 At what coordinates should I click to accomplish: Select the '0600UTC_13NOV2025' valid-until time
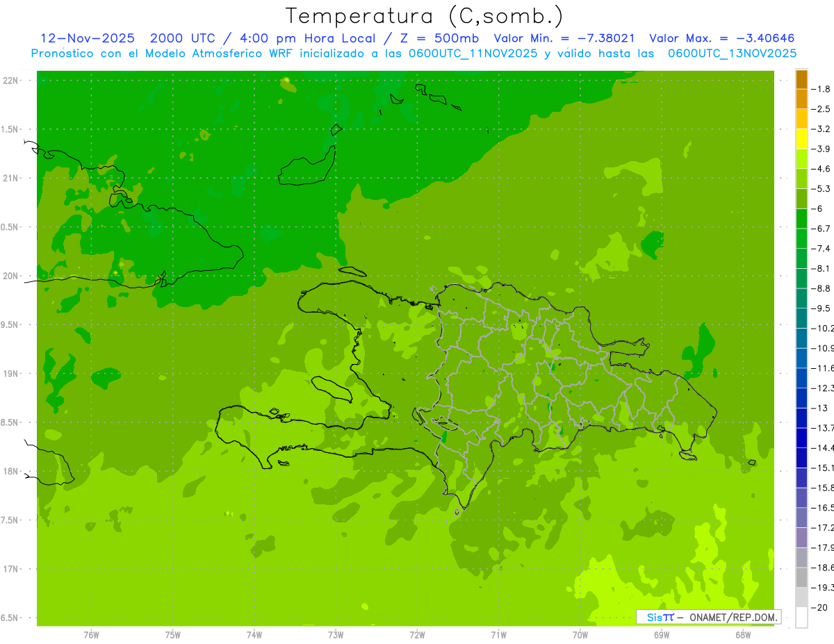pos(732,53)
